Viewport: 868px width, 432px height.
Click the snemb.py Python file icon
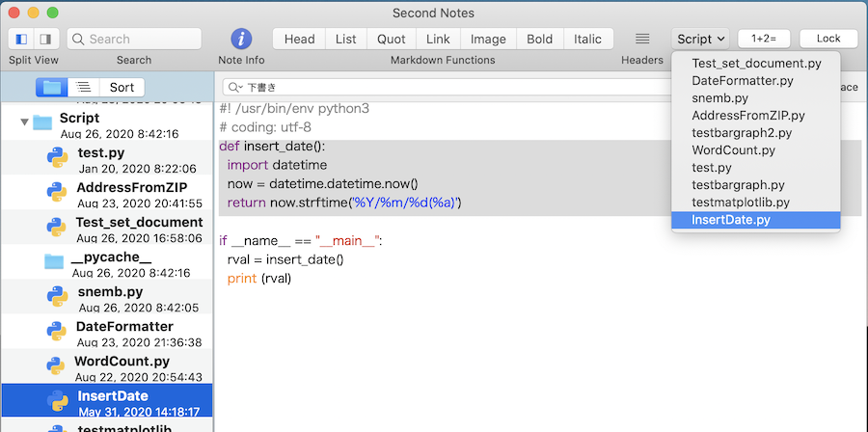tap(58, 296)
